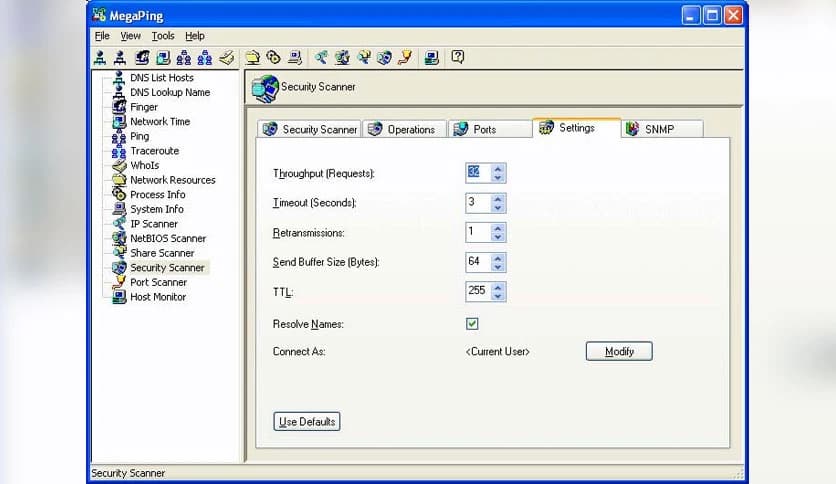Decrease Retransmissions with down arrow
Image resolution: width=836 pixels, height=484 pixels.
[498, 237]
